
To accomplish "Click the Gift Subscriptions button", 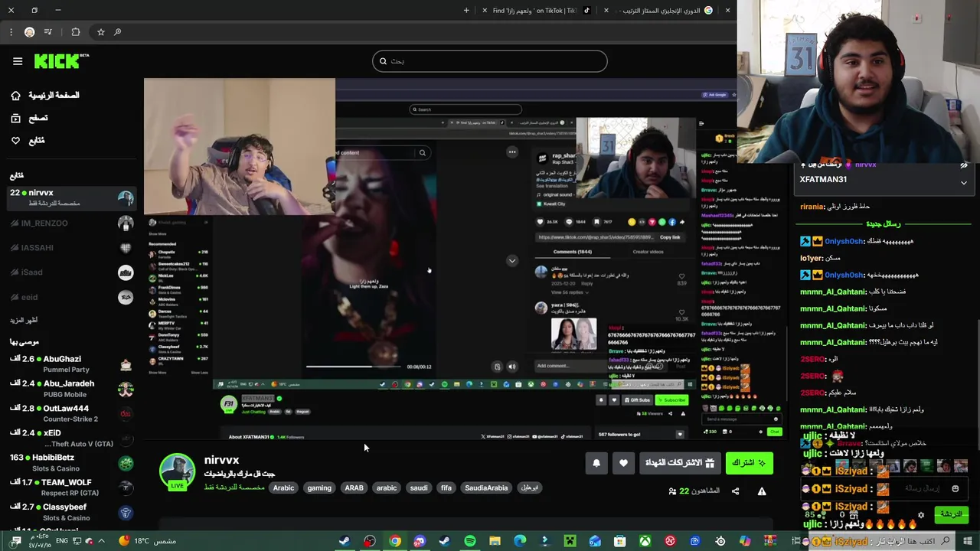I will tap(680, 463).
